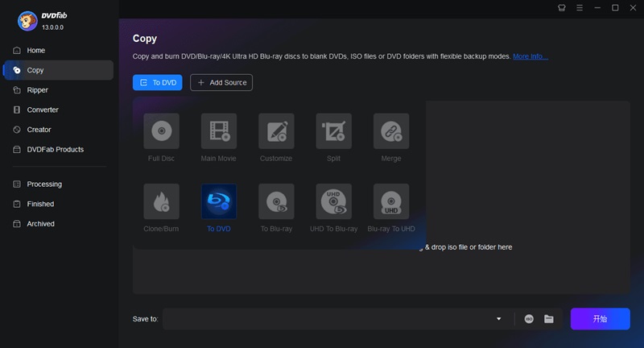Pick the Blu-ray To UHD mode icon

tap(391, 201)
